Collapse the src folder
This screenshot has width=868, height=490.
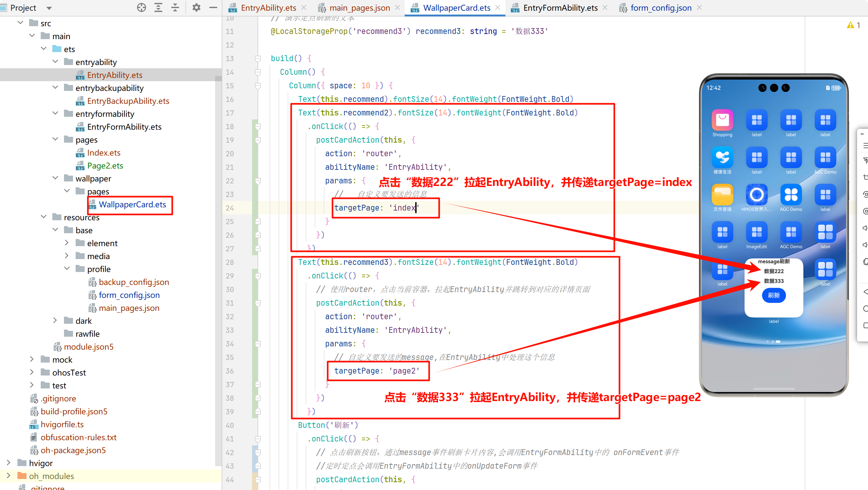pyautogui.click(x=20, y=23)
